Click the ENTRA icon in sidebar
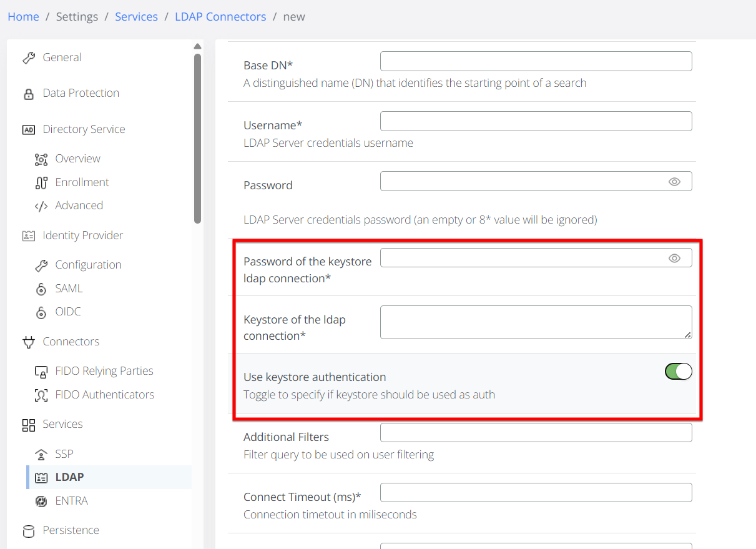 41,501
